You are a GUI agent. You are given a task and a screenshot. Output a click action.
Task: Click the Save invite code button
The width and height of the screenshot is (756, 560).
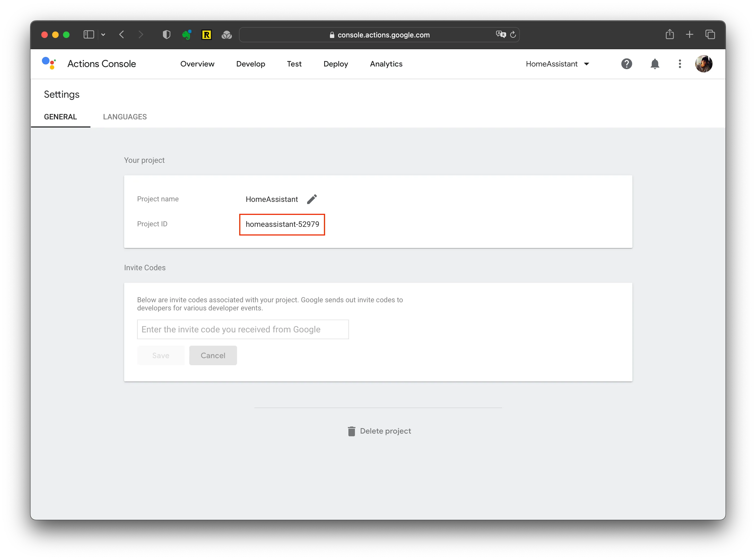click(x=160, y=355)
